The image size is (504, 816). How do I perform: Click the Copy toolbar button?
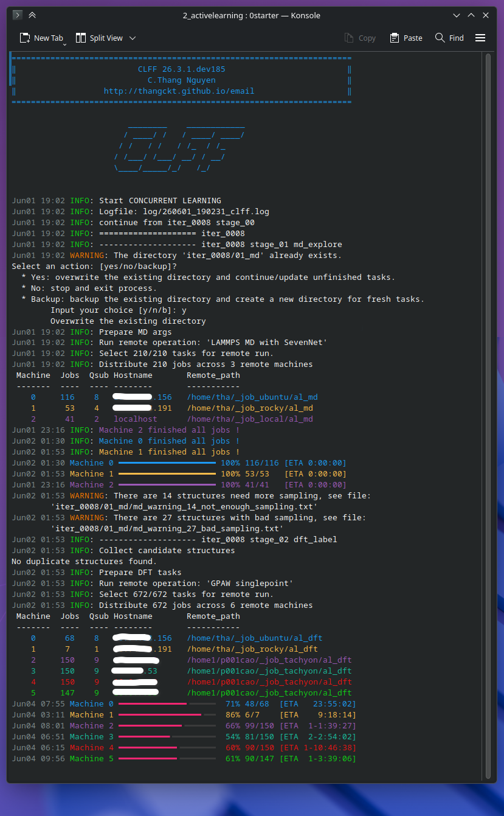[360, 38]
